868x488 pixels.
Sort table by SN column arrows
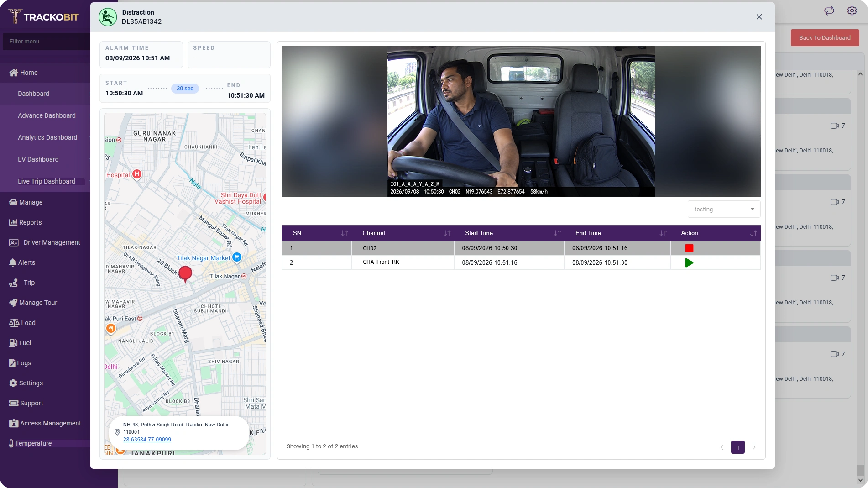[344, 233]
